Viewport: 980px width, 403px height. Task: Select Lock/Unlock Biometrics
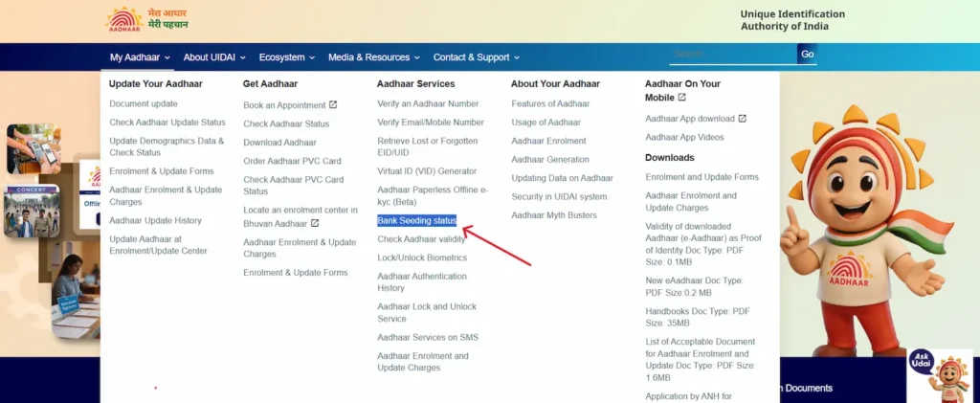click(x=422, y=257)
